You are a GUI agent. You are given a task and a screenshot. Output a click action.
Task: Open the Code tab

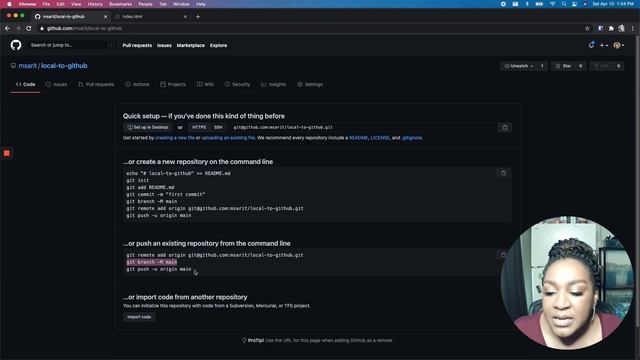25,84
